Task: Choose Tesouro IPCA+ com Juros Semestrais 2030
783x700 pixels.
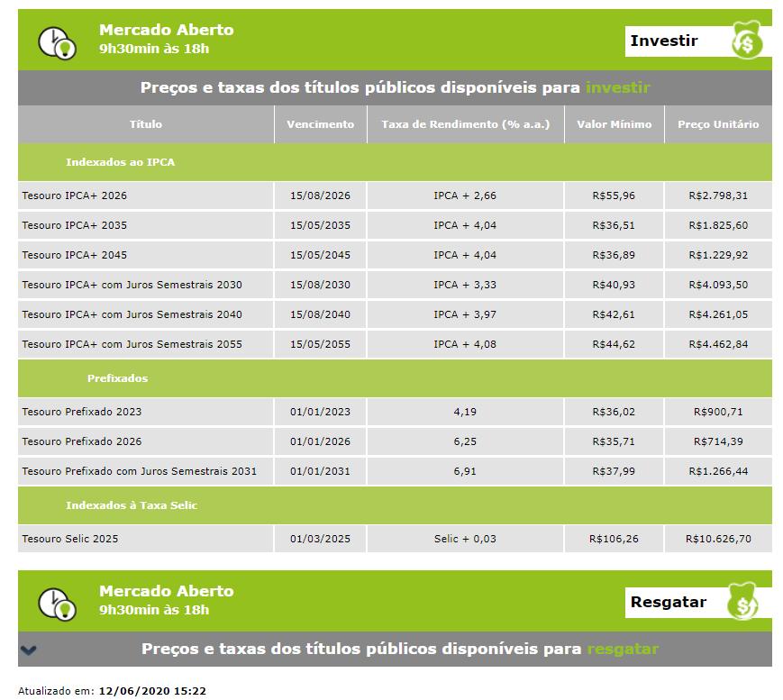Action: click(132, 285)
